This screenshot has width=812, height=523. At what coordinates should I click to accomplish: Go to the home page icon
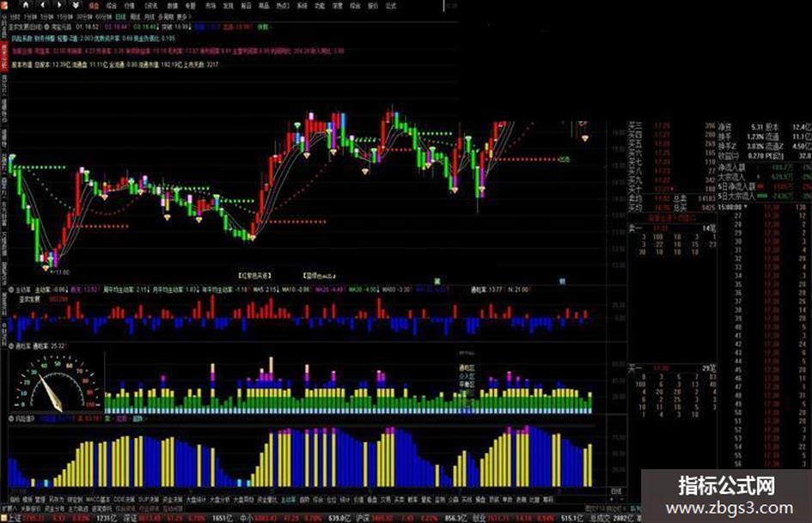click(26, 4)
